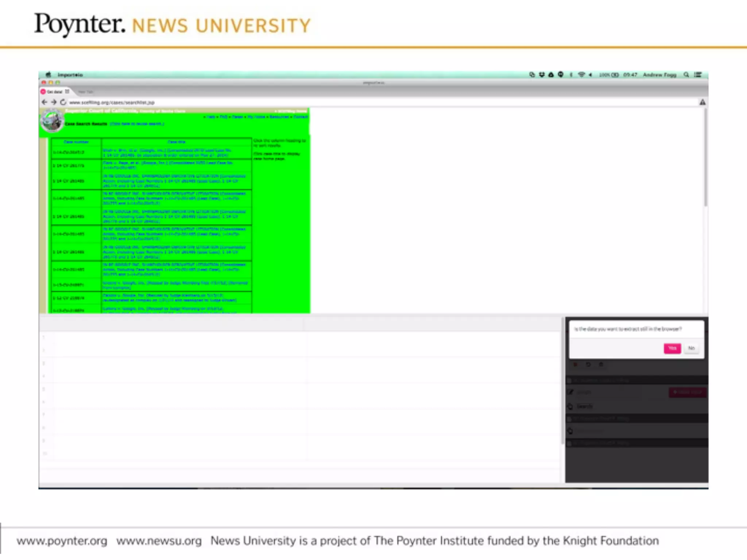The width and height of the screenshot is (747, 560).
Task: Click the Wi-Fi status icon
Action: point(581,75)
